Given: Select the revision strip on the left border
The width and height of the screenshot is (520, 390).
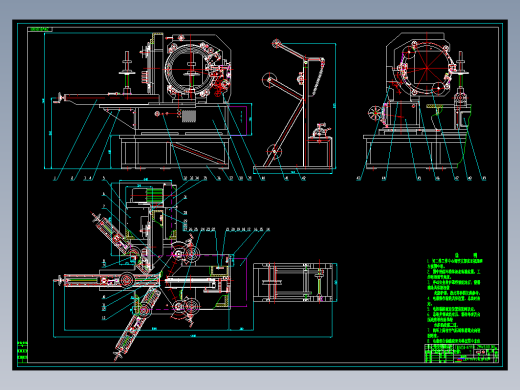Looking at the screenshot, I should [x=22, y=352].
